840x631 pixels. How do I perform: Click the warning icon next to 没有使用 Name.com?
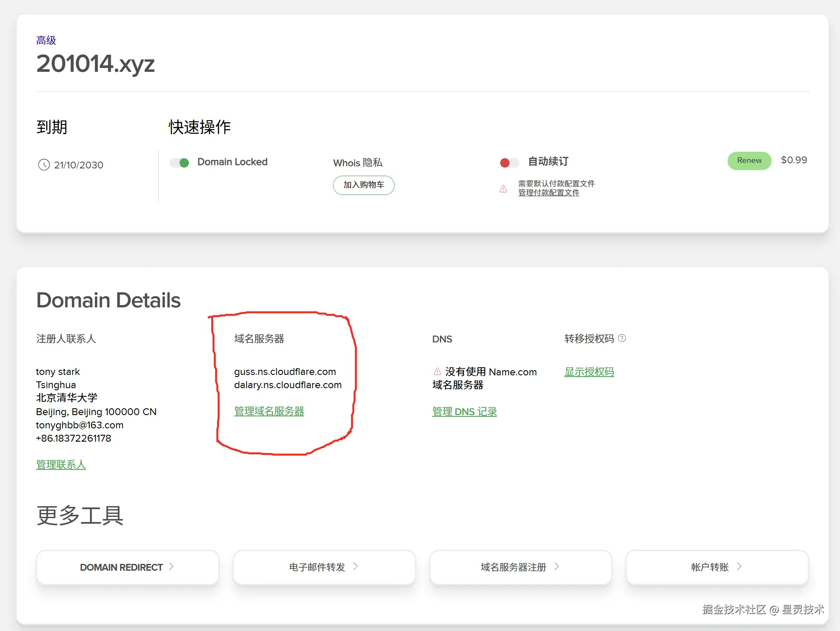click(x=437, y=371)
